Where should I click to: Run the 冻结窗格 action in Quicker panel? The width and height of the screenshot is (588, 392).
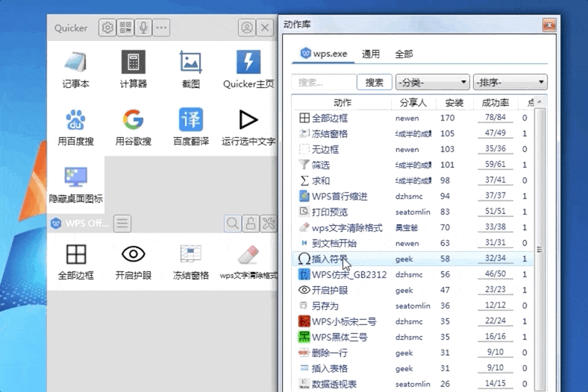(190, 262)
